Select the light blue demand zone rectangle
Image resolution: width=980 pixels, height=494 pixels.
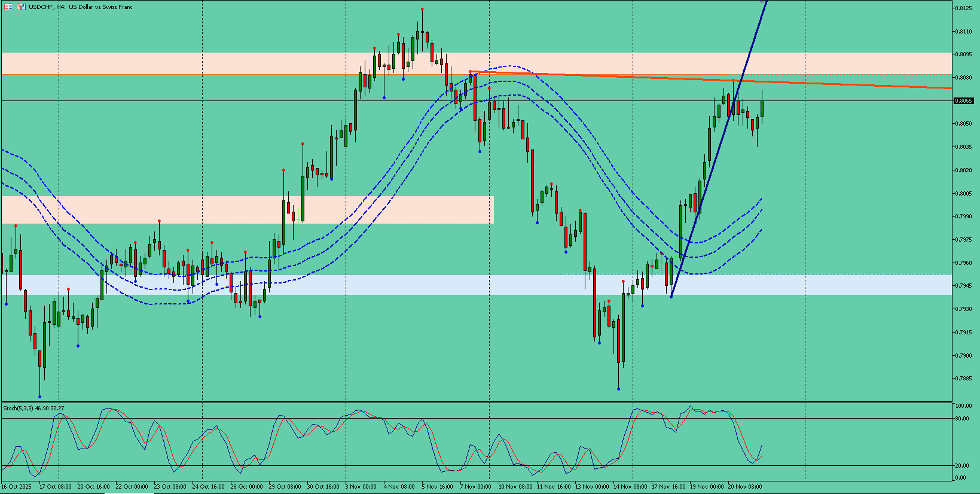[x=476, y=285]
